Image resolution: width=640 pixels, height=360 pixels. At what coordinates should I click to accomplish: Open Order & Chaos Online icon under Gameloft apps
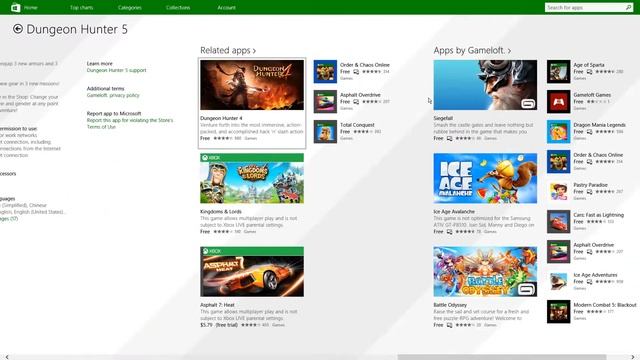point(558,162)
